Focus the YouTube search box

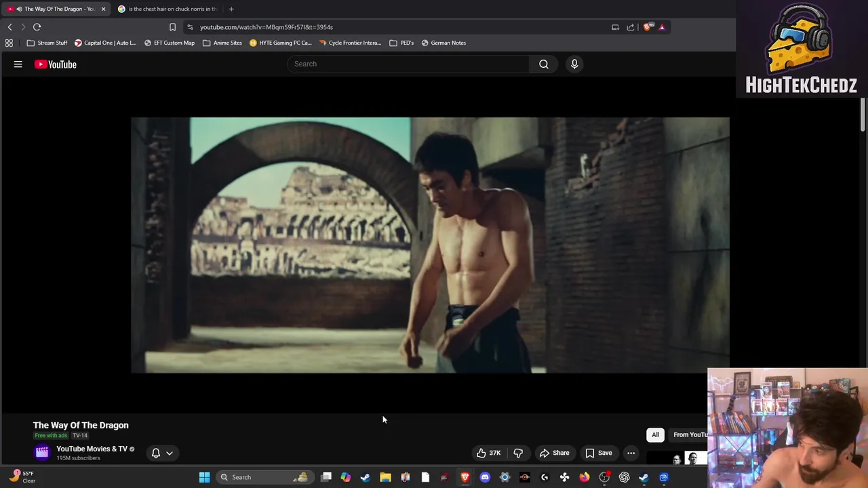[x=408, y=64]
